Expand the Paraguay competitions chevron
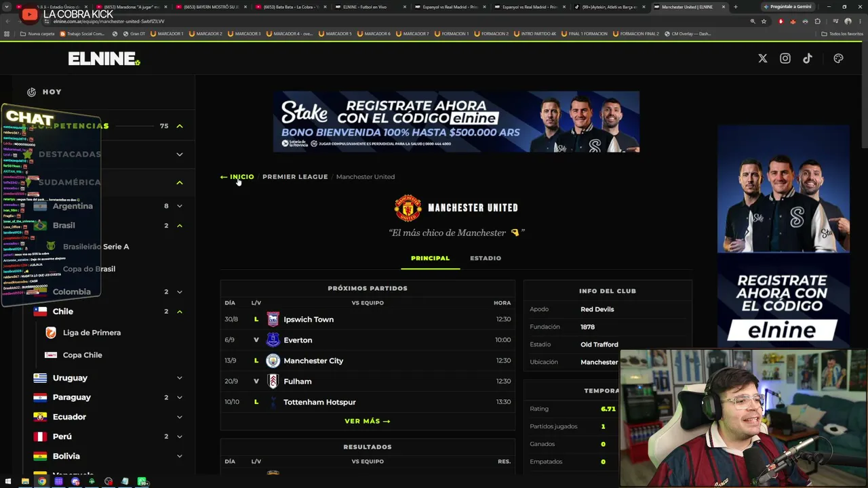Image resolution: width=868 pixels, height=488 pixels. 180,397
